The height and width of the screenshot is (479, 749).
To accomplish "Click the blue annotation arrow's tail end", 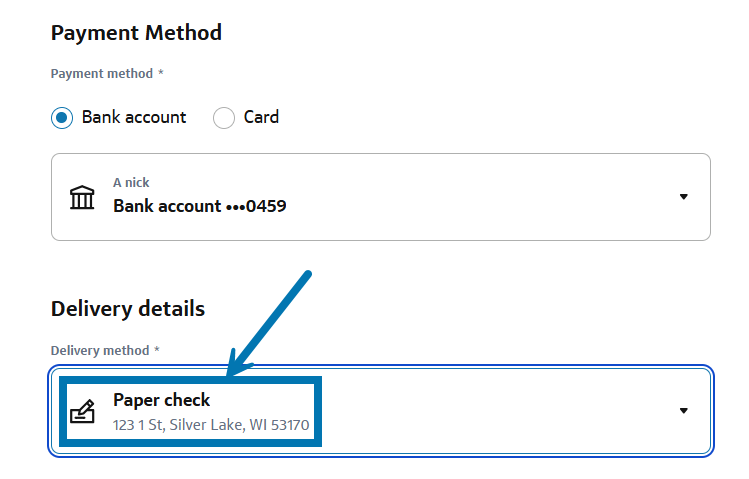I will click(310, 273).
